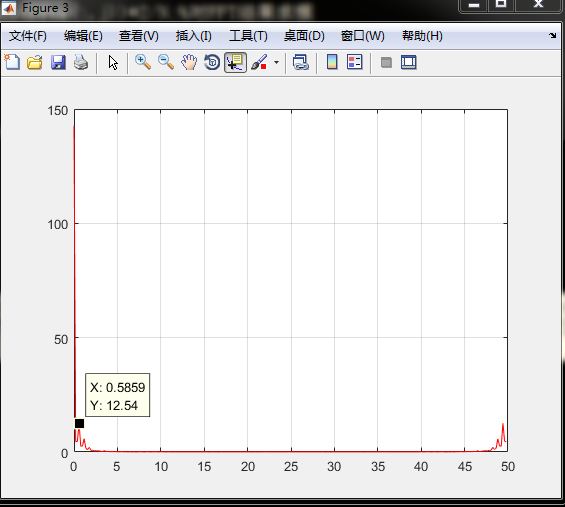Activate the Zoom In magnifier tool
This screenshot has width=565, height=507.
pyautogui.click(x=143, y=62)
